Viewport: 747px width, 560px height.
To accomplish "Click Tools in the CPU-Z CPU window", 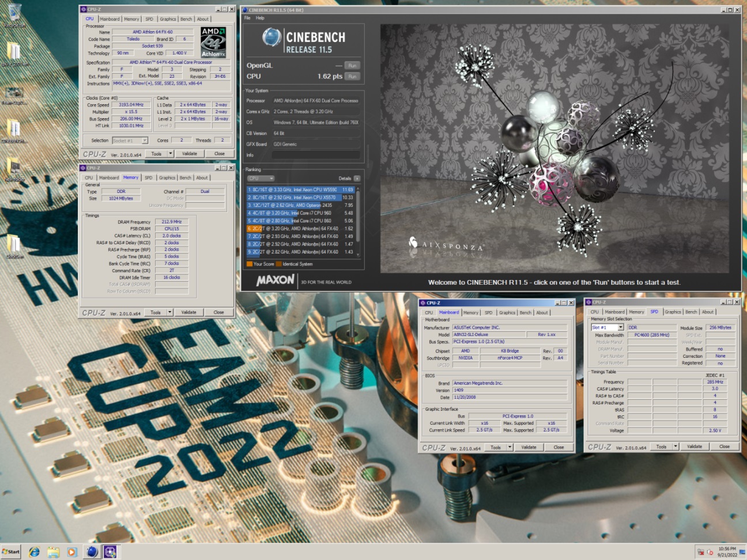I will pyautogui.click(x=156, y=154).
